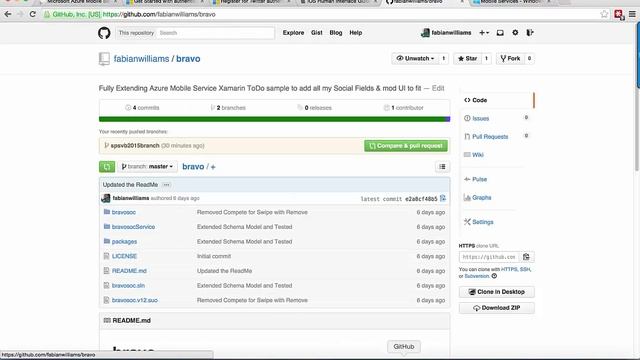The width and height of the screenshot is (640, 360).
Task: Click the Compare & pull request button
Action: (x=406, y=146)
